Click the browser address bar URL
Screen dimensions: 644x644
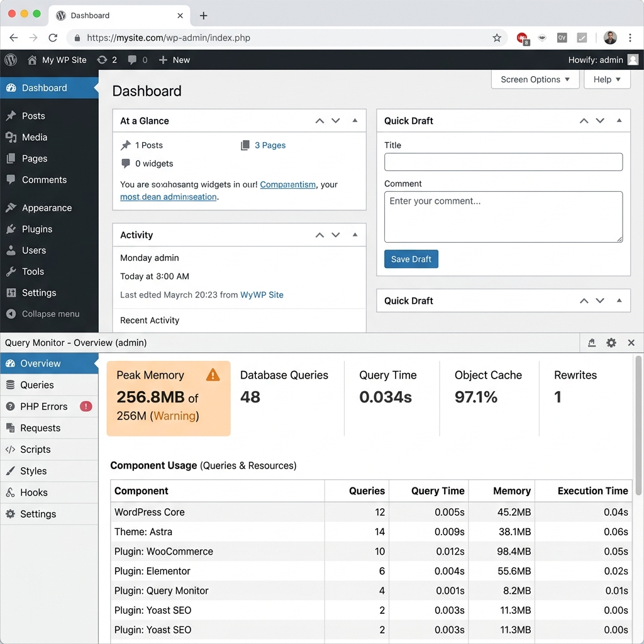(169, 38)
